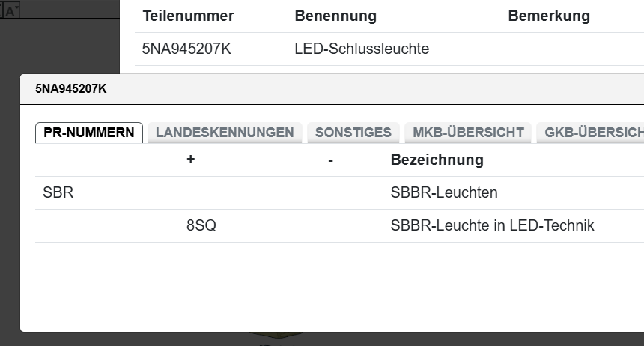Click the SBBR-Leuchte in LED-Technik entry
Viewport: 644px width, 346px height.
pyautogui.click(x=492, y=225)
